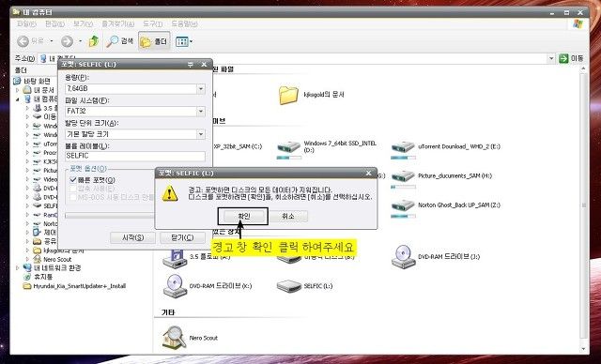The height and width of the screenshot is (364, 601).
Task: Open the 할당 단위 크기 dropdown
Action: [201, 134]
